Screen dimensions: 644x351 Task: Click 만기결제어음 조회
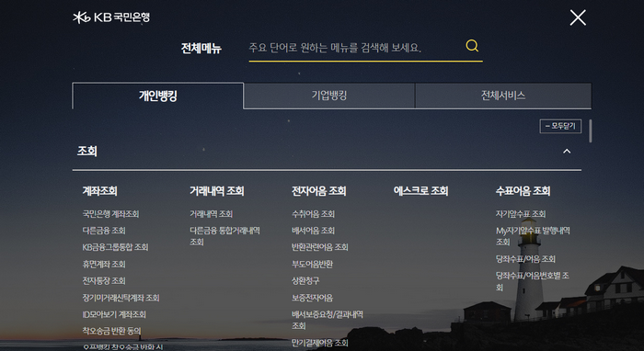pyautogui.click(x=320, y=343)
